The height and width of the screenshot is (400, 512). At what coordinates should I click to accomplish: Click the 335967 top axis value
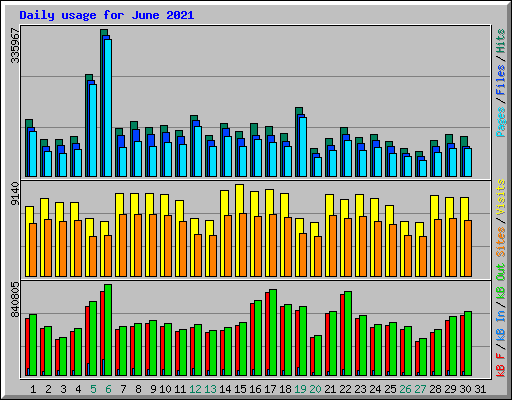tap(15, 45)
